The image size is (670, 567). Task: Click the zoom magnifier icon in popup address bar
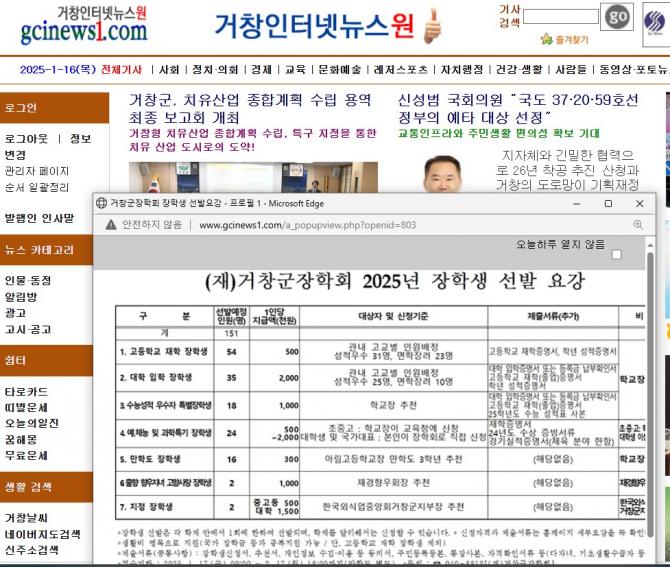point(638,225)
